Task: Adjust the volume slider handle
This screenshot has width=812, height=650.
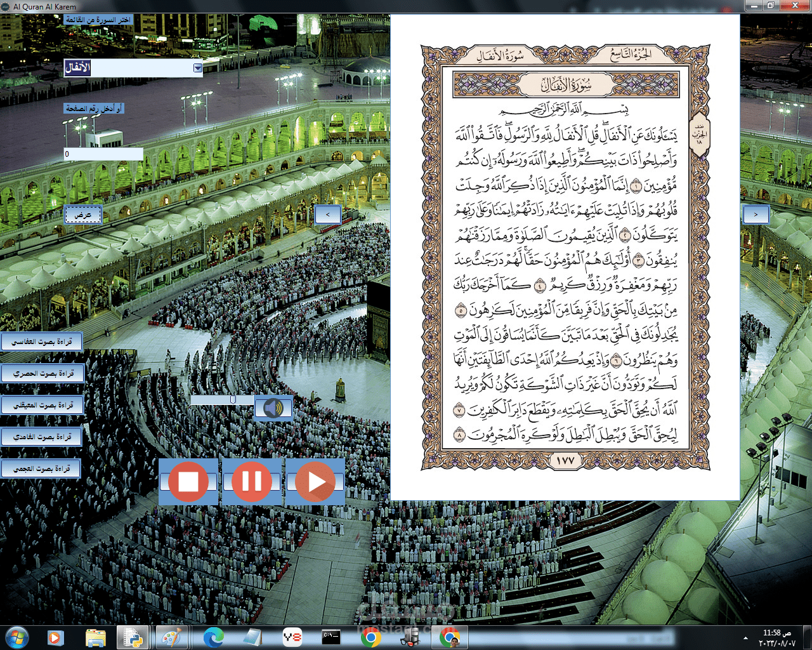Action: pyautogui.click(x=233, y=400)
